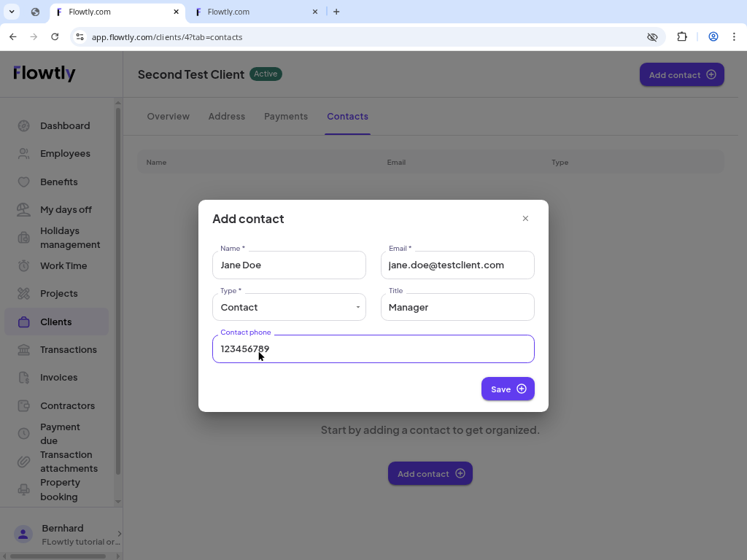Click the Property booking icon

click(23, 489)
